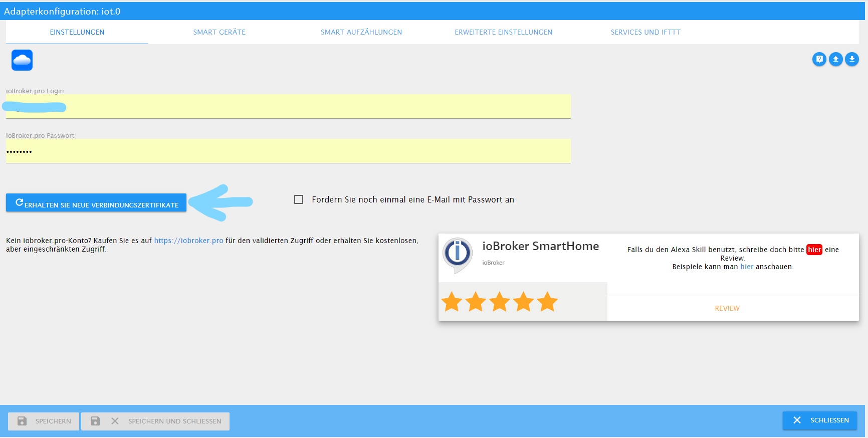Viewport: 868px width, 438px height.
Task: Click Erhalten Sie neue Verbindungszertifikate button
Action: pyautogui.click(x=96, y=203)
